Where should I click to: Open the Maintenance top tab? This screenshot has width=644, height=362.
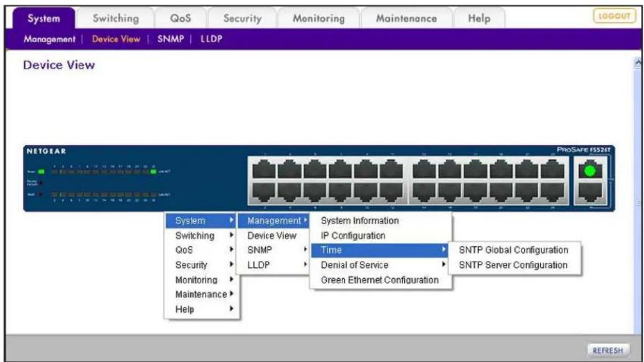coord(406,18)
